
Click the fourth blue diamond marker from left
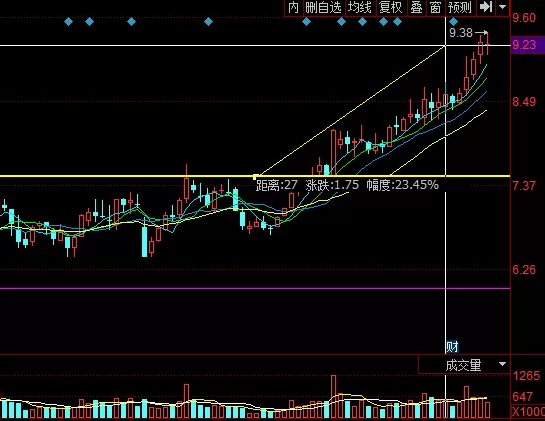(x=208, y=22)
